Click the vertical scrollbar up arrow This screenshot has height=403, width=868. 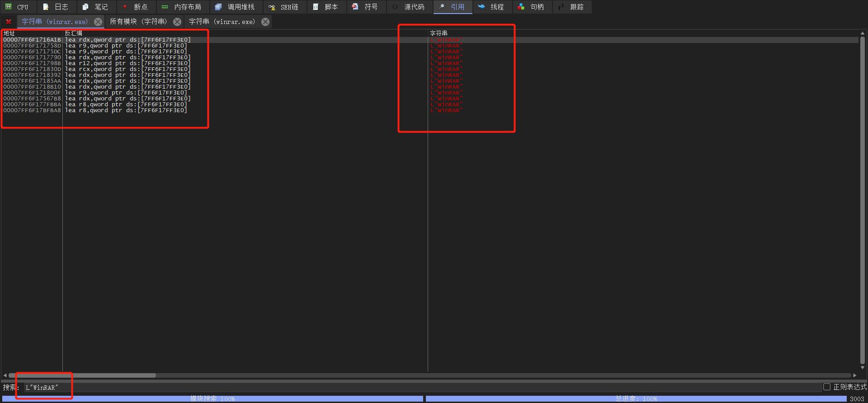863,33
